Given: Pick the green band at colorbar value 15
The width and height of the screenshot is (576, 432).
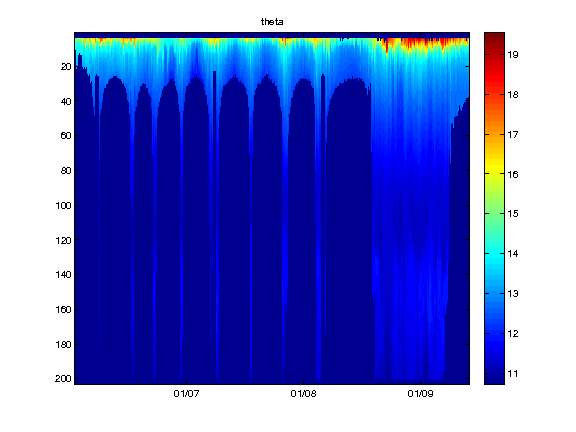Looking at the screenshot, I should coord(494,213).
